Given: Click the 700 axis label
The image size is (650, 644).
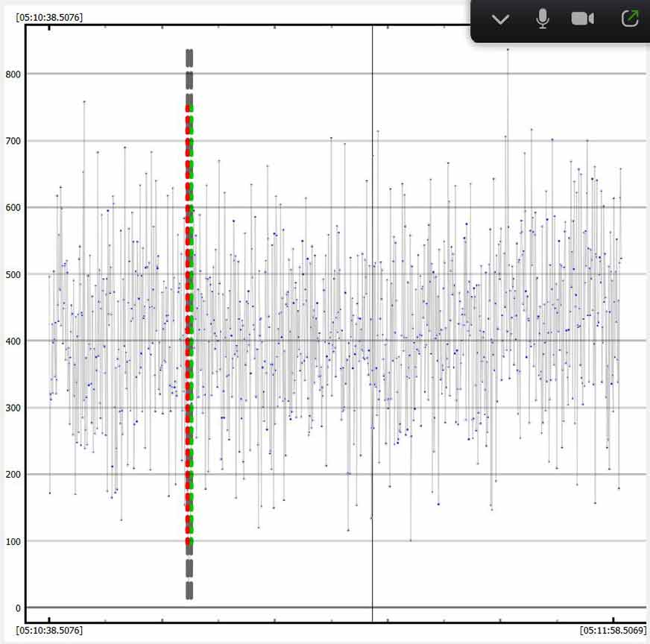Looking at the screenshot, I should [x=13, y=141].
